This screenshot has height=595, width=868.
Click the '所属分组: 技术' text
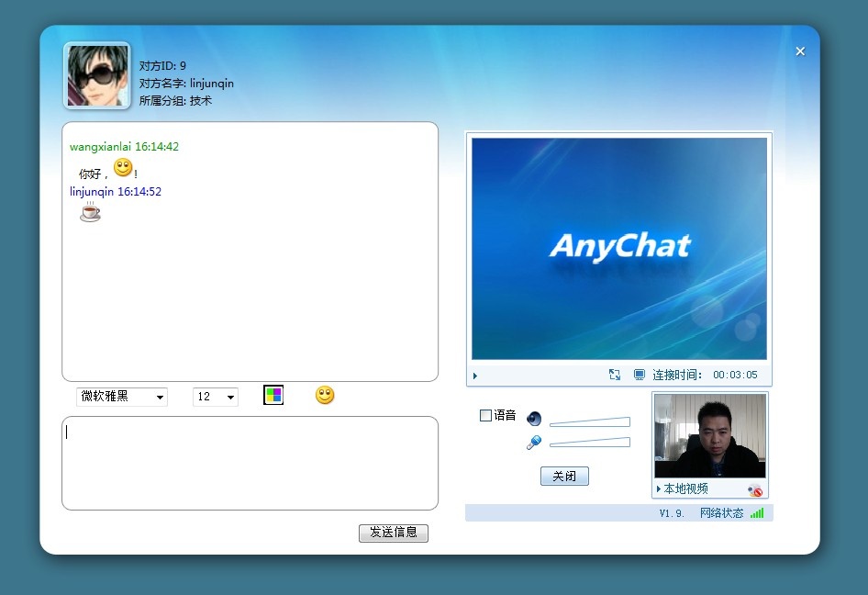(x=175, y=101)
